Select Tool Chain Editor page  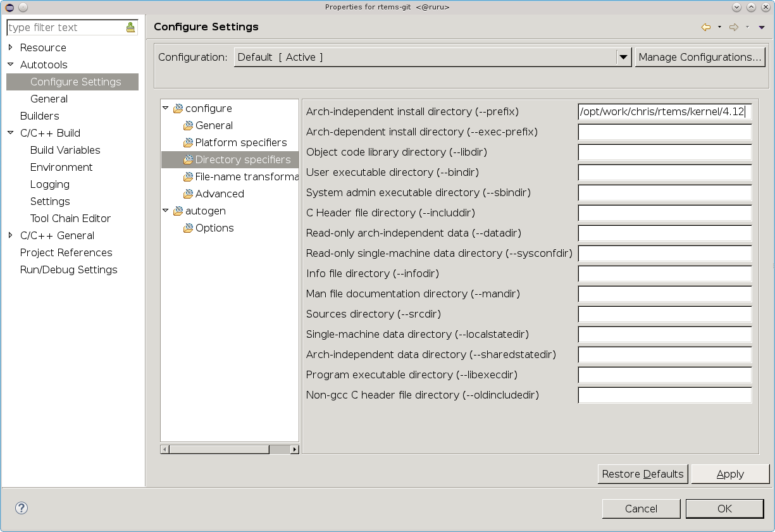pyautogui.click(x=70, y=218)
